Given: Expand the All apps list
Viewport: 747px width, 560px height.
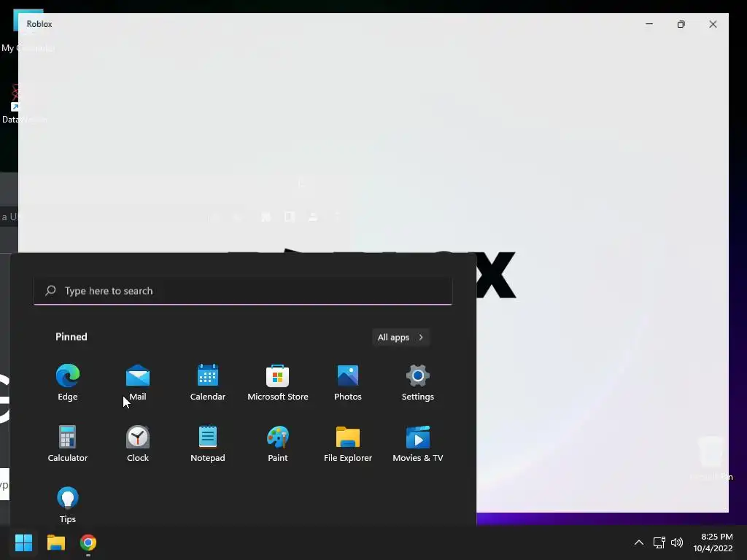Looking at the screenshot, I should pyautogui.click(x=400, y=337).
